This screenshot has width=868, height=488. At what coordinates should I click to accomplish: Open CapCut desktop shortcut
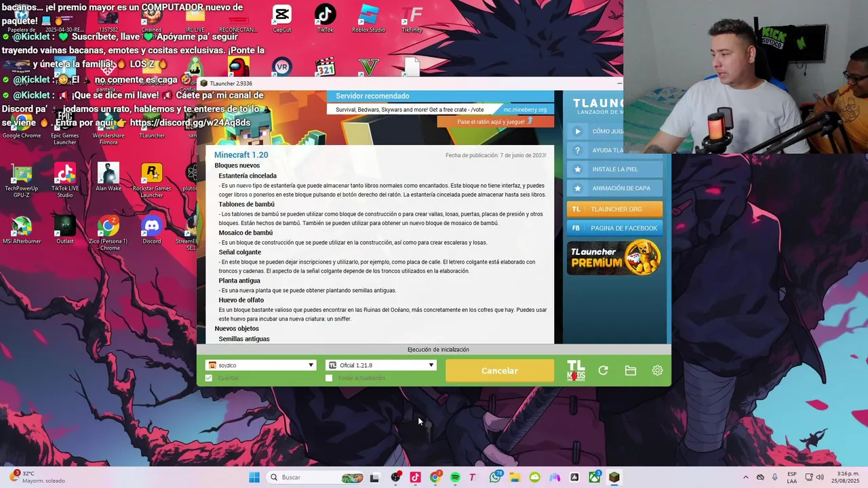(282, 18)
